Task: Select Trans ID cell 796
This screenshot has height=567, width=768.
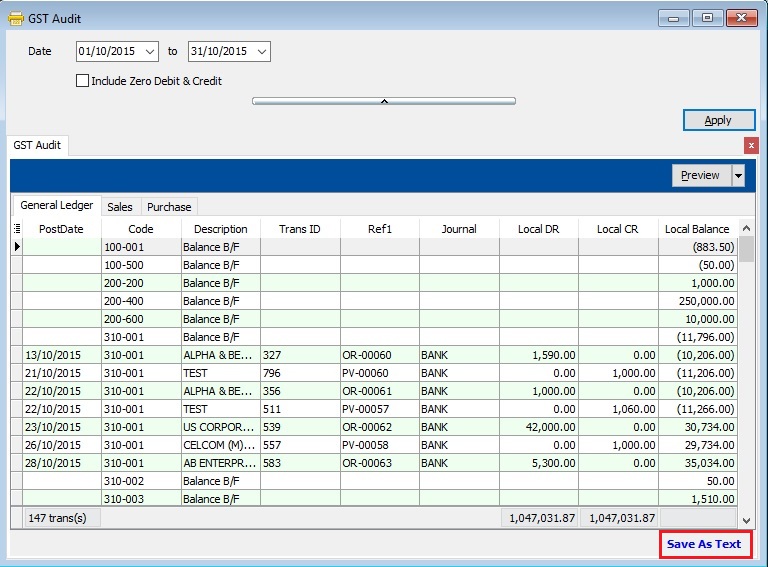Action: (300, 373)
